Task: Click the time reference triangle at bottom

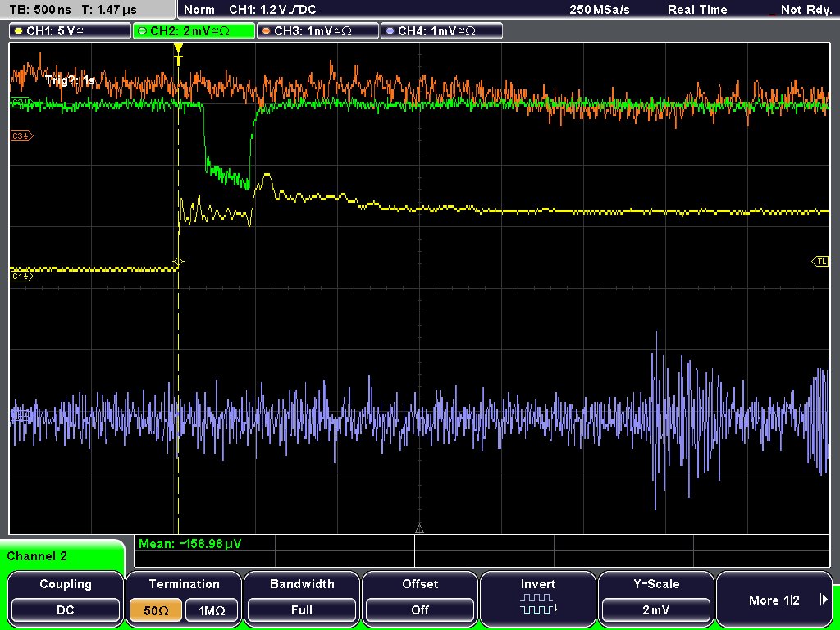Action: 419,529
